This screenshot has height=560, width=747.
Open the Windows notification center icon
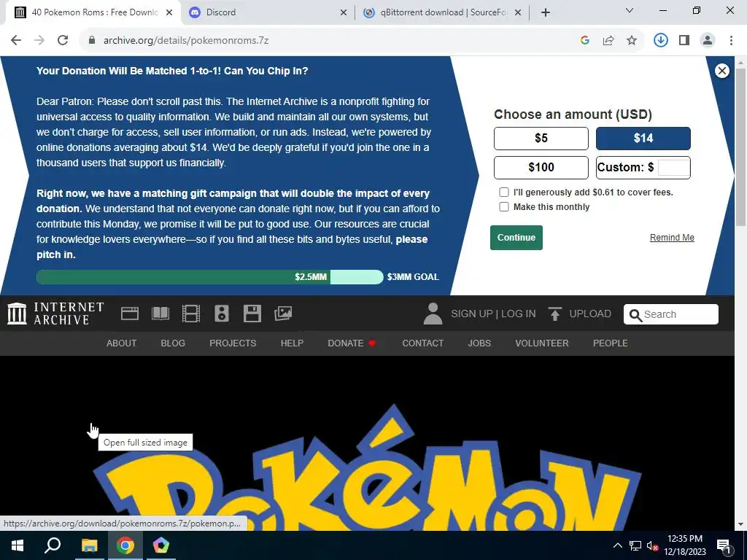(x=723, y=545)
